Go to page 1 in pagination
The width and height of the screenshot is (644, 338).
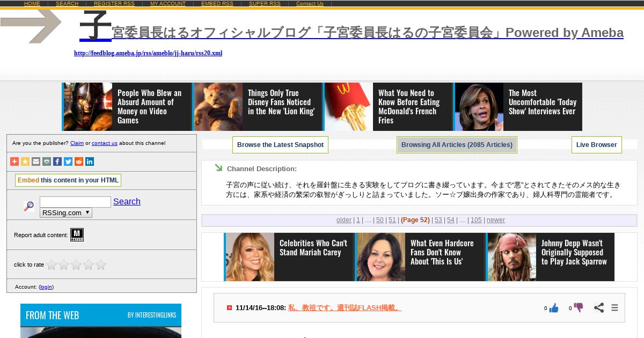[358, 220]
